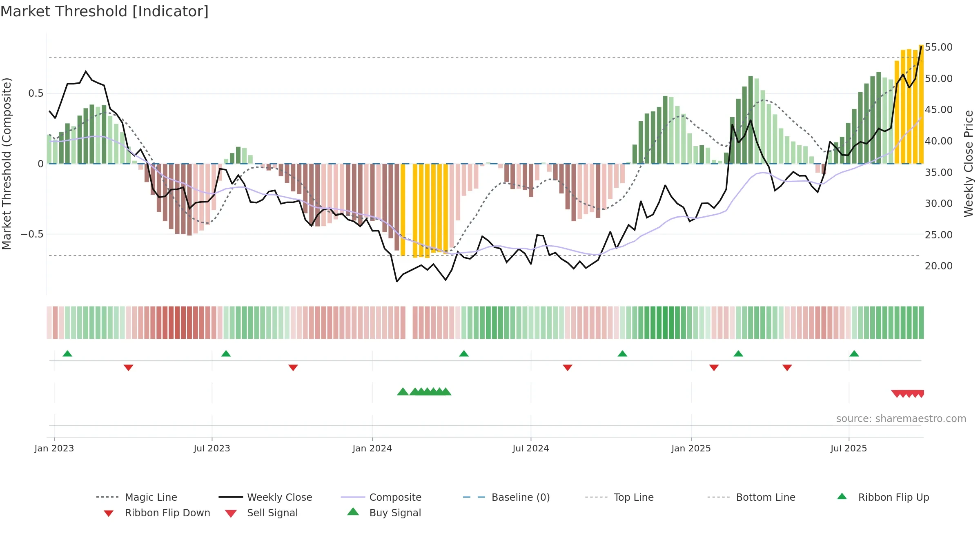Toggle the Buy Signal legend entry
This screenshot has height=551, width=980.
point(384,513)
